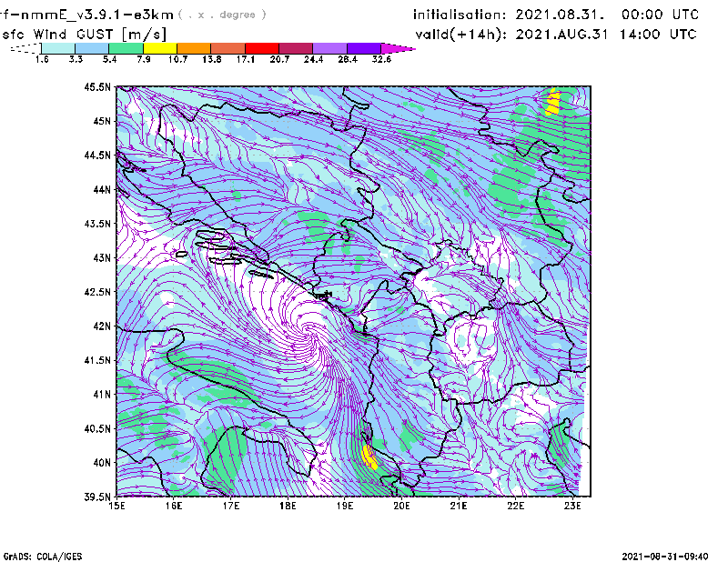Image resolution: width=728 pixels, height=562 pixels.
Task: Click the salmon 13.8–17.1 legend swatch
Action: point(228,48)
